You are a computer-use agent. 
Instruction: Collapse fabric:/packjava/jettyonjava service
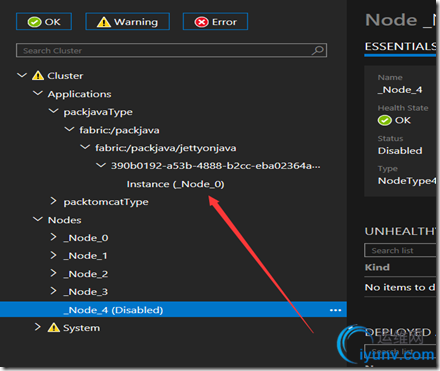[85, 147]
